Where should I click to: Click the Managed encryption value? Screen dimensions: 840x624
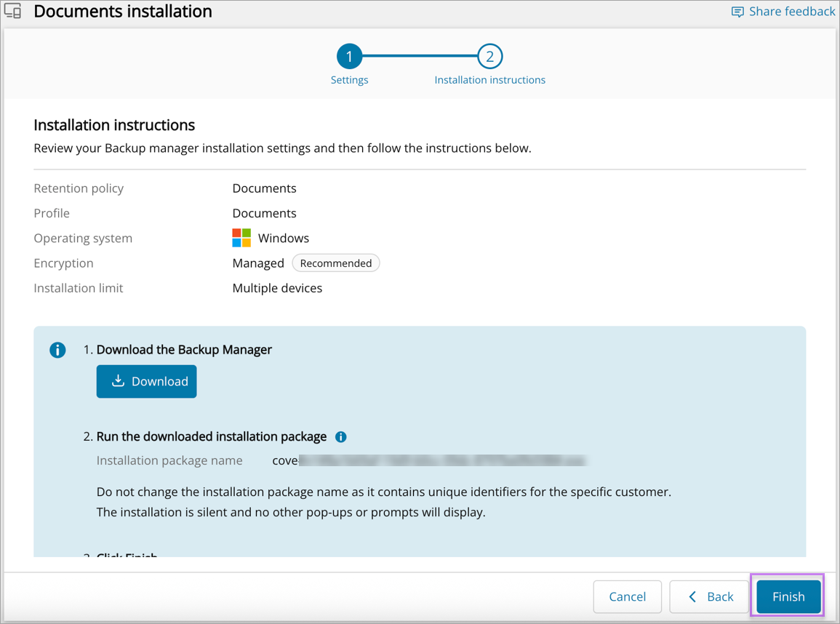click(258, 263)
